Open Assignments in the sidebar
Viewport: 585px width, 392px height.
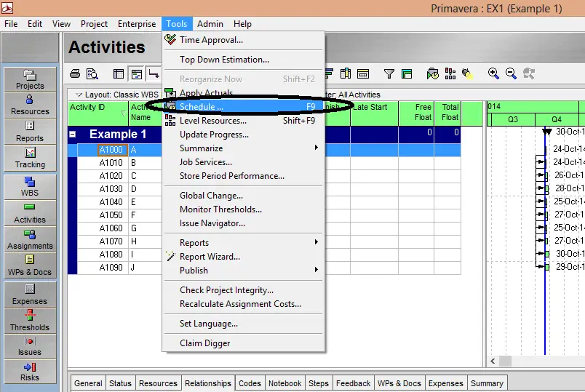coord(30,239)
